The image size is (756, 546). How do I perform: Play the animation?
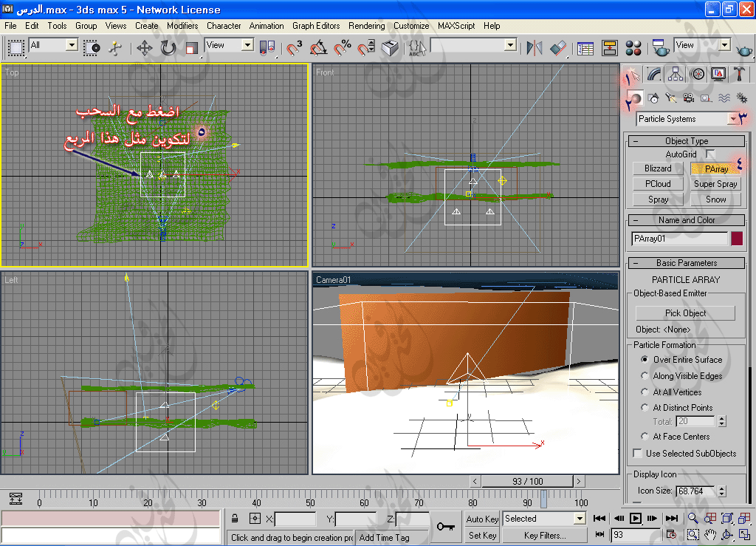pos(636,519)
